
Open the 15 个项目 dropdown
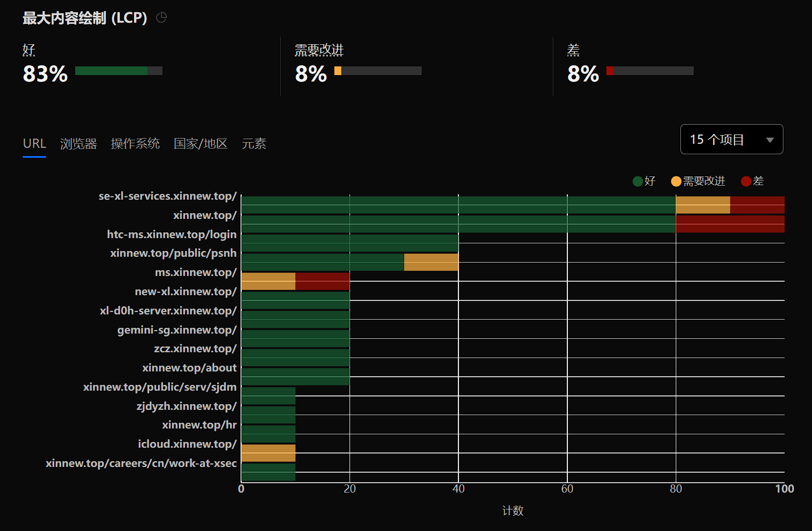(731, 140)
